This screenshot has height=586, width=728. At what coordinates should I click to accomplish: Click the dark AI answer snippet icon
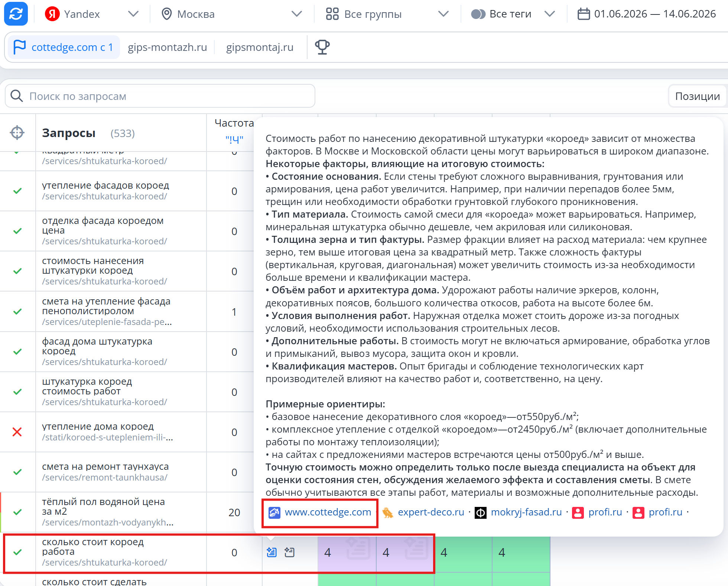point(289,552)
